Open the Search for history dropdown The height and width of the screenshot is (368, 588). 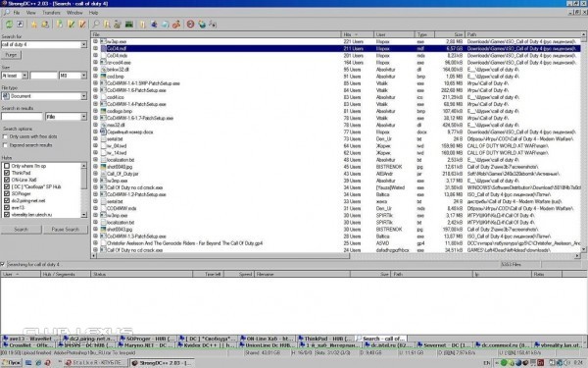pyautogui.click(x=83, y=44)
